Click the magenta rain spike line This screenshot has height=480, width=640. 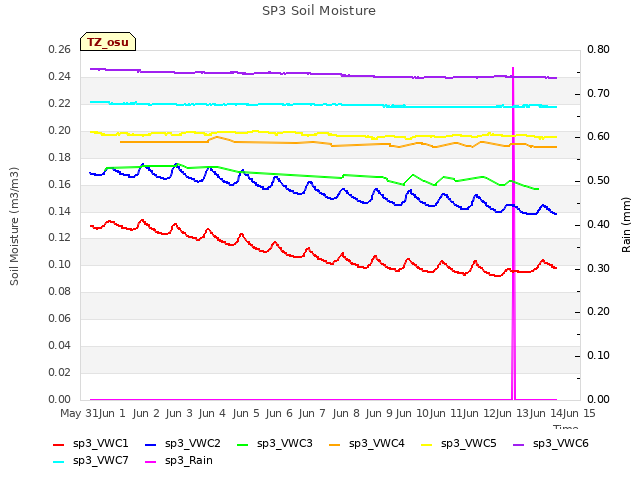(513, 233)
